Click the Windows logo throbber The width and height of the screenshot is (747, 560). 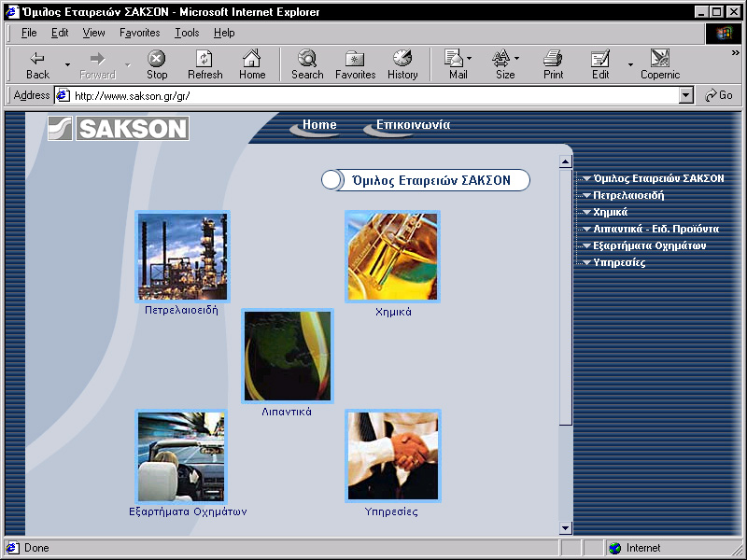coord(724,33)
